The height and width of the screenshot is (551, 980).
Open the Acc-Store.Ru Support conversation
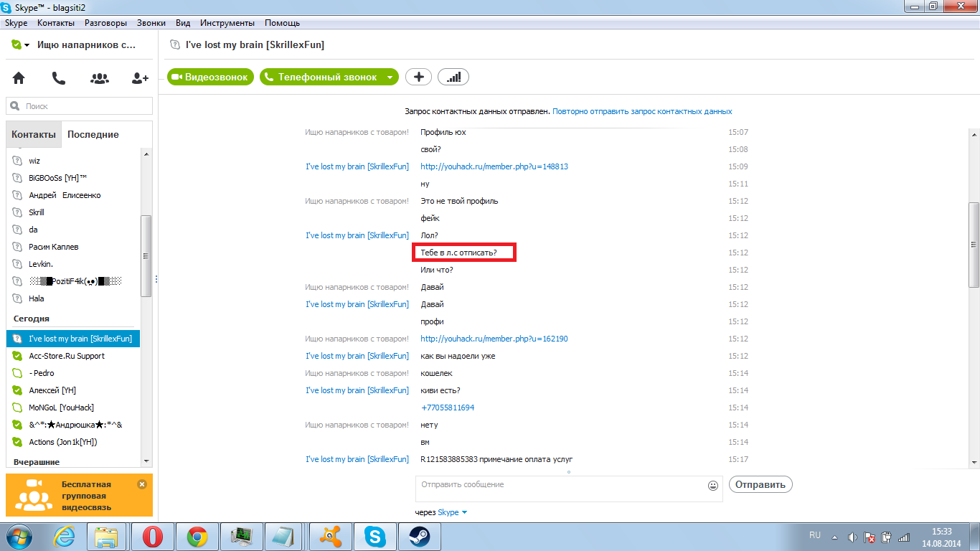pyautogui.click(x=73, y=356)
